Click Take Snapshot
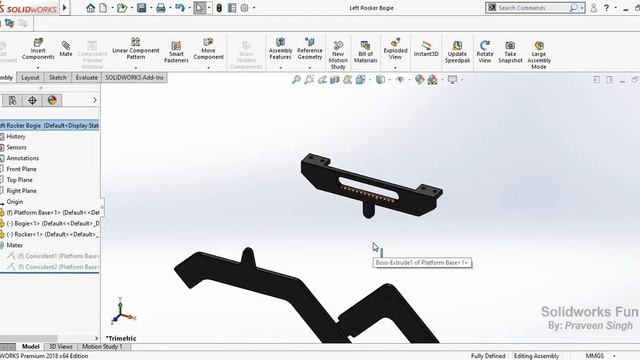 coord(510,52)
